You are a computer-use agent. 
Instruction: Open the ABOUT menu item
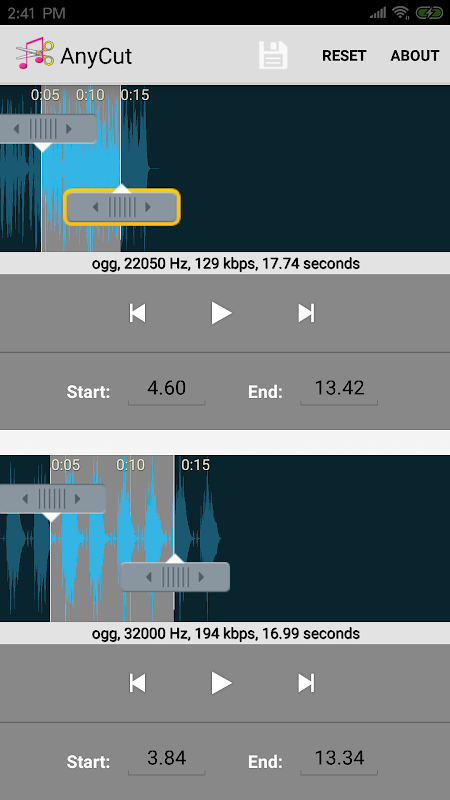(415, 56)
